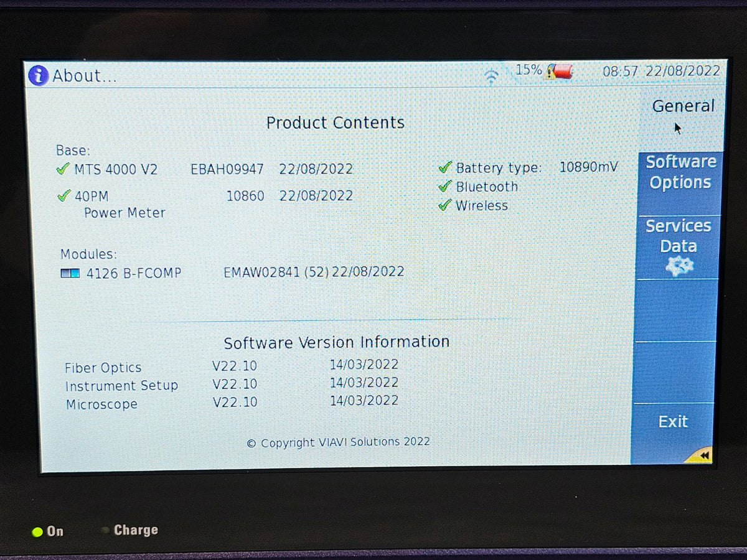Click the green checkmark beside 40PM

pos(63,196)
